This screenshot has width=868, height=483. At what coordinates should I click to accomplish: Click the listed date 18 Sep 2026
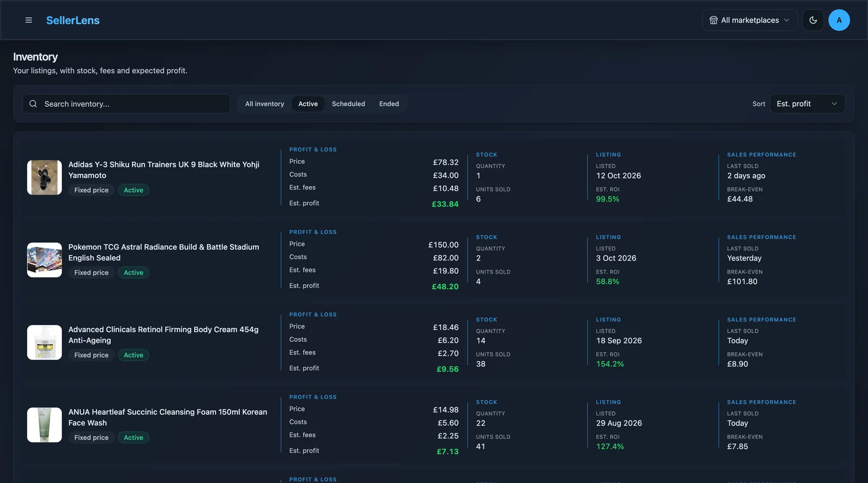click(619, 341)
